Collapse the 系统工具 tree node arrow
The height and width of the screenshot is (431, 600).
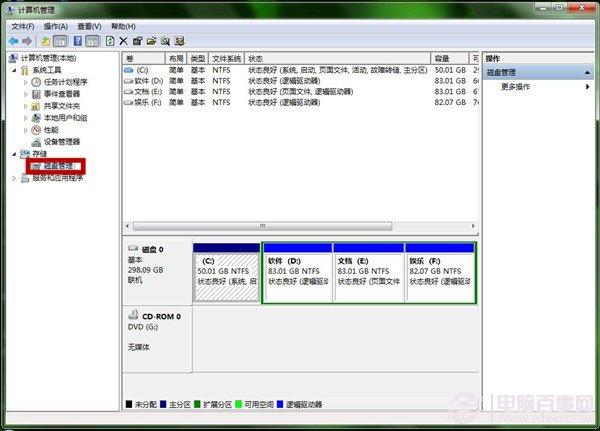15,70
